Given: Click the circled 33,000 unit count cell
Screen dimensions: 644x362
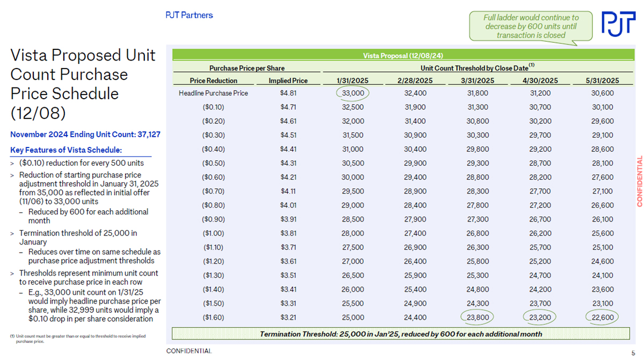Looking at the screenshot, I should pyautogui.click(x=353, y=93).
